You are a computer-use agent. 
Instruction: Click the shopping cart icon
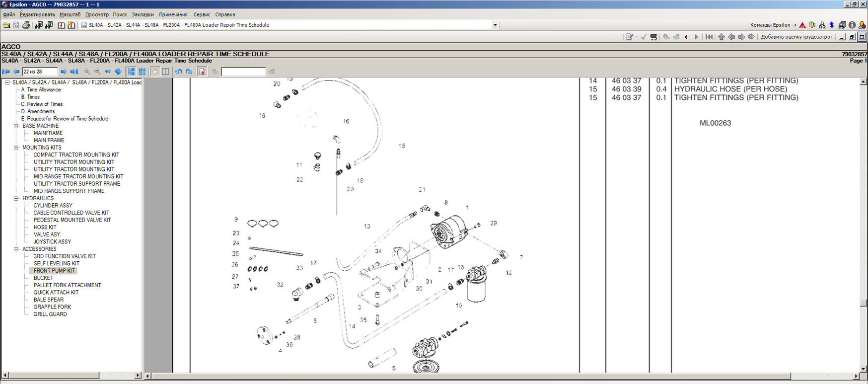[x=653, y=37]
